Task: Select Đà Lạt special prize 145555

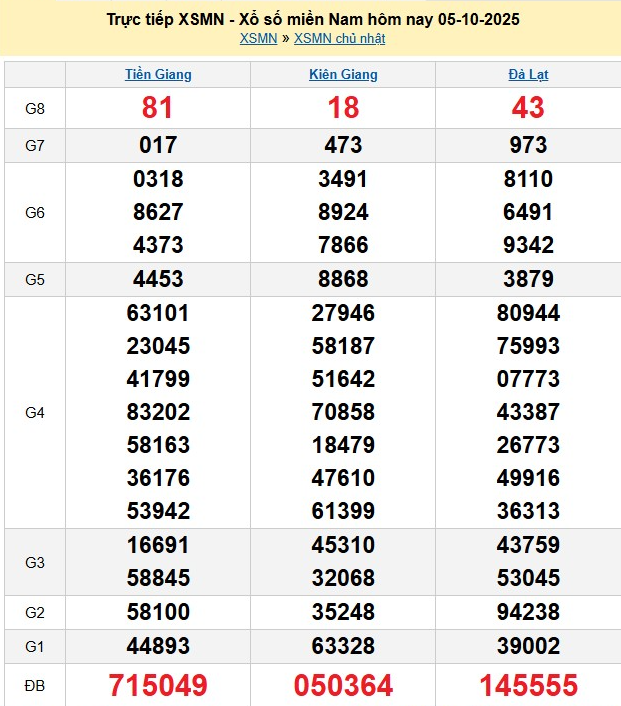Action: (x=528, y=685)
